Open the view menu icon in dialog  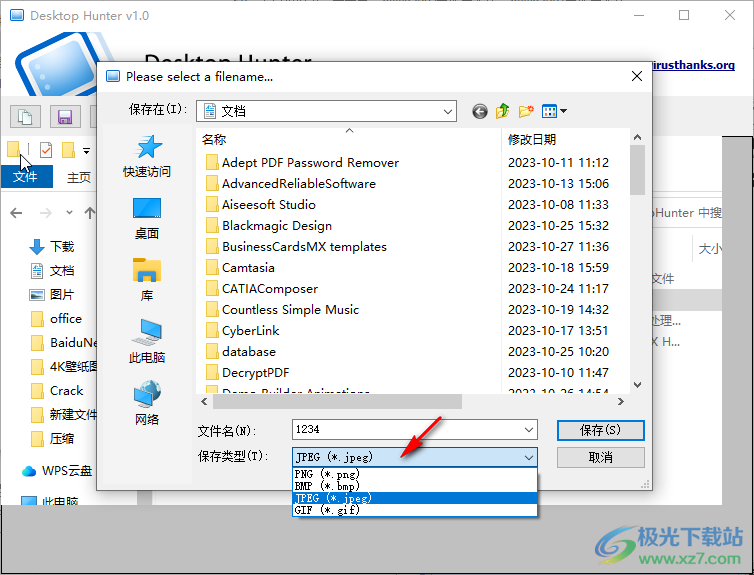[554, 111]
